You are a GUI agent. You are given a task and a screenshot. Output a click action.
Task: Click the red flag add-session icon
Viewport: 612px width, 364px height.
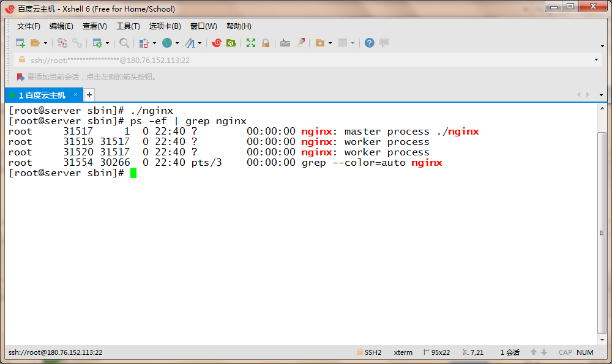point(20,77)
